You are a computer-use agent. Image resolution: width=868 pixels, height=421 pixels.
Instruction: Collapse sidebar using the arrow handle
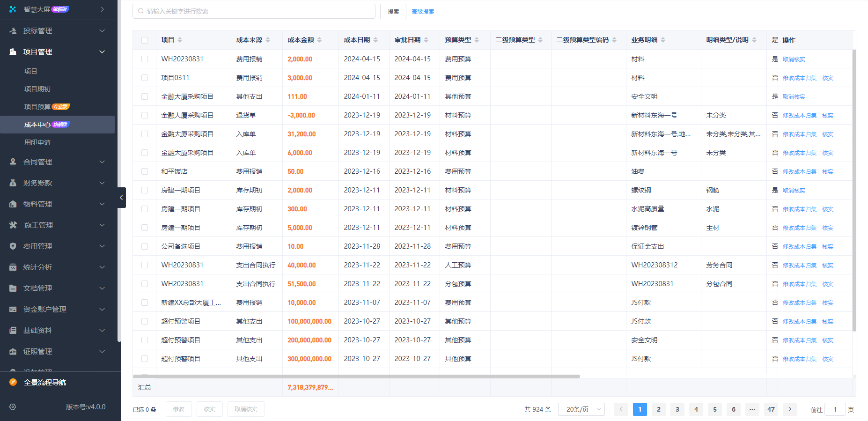coord(121,198)
